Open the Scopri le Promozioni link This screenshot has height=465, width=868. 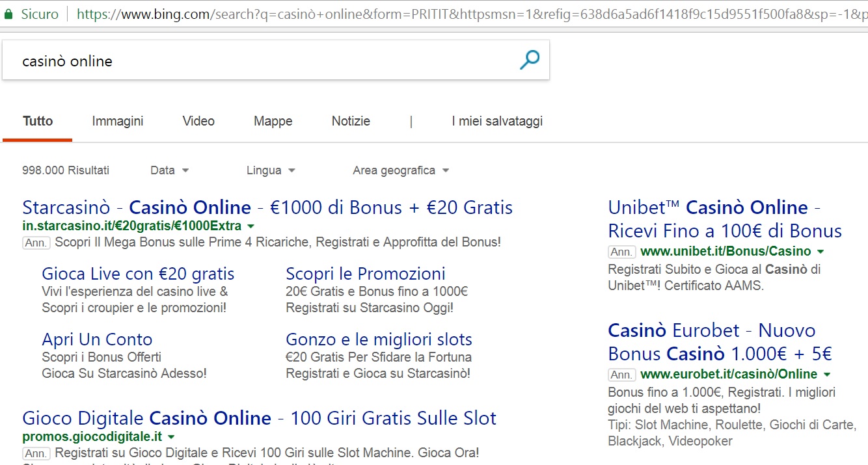click(x=366, y=274)
